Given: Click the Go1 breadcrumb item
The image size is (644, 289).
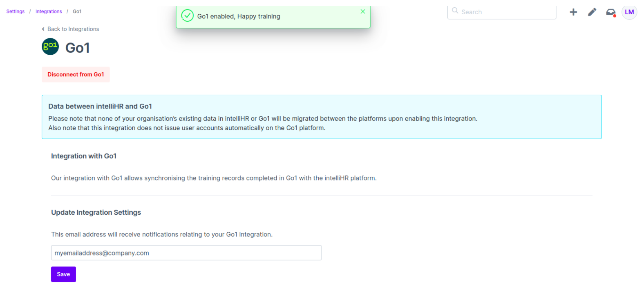Looking at the screenshot, I should click(77, 11).
